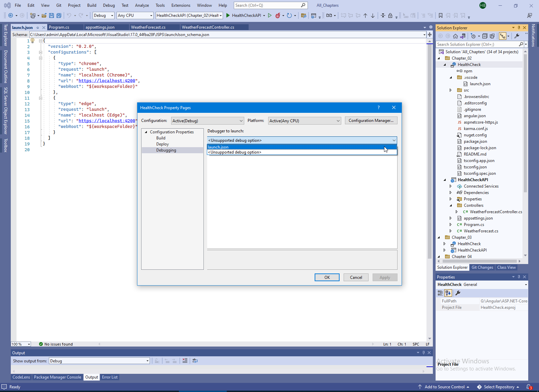The image size is (539, 392).
Task: Select the Deploy item in properties tree
Action: (x=162, y=144)
